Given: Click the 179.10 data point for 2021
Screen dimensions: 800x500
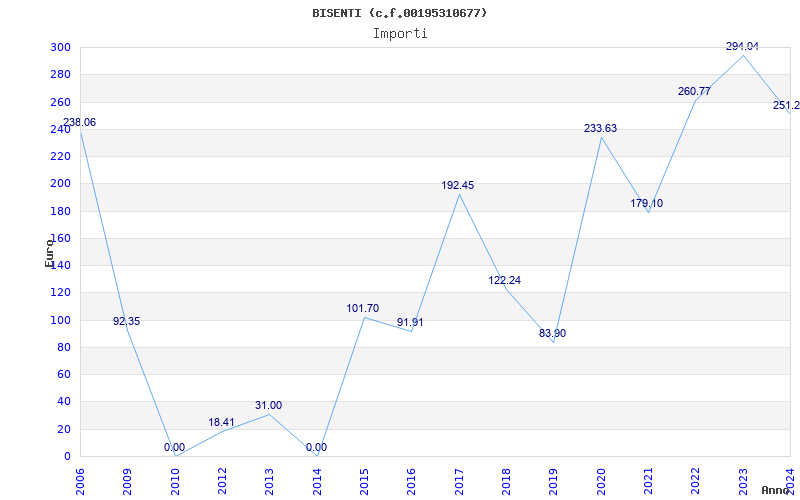Looking at the screenshot, I should click(647, 204).
